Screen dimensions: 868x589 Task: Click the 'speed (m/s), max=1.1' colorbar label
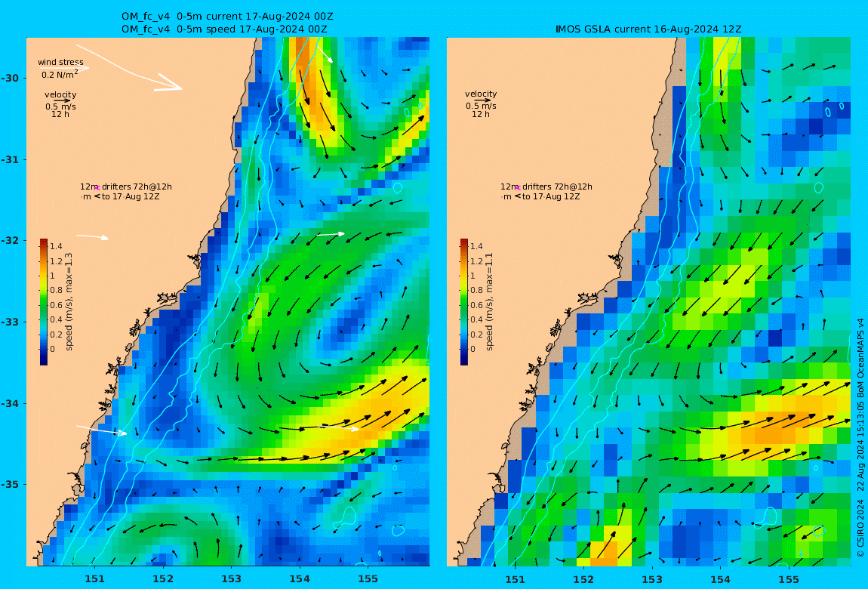pyautogui.click(x=489, y=302)
